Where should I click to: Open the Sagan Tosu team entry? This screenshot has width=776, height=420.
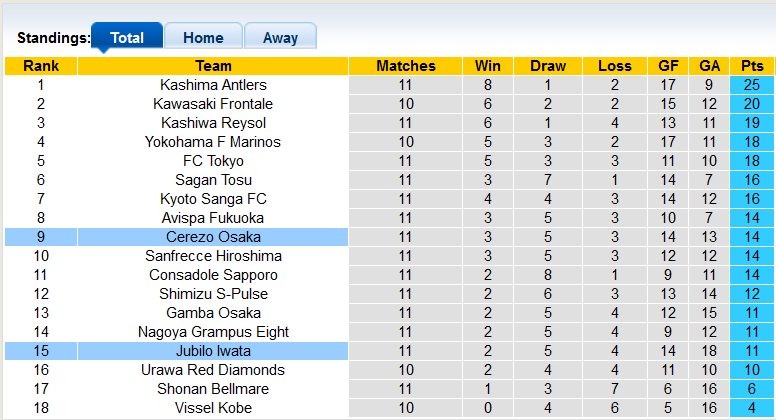tap(213, 180)
